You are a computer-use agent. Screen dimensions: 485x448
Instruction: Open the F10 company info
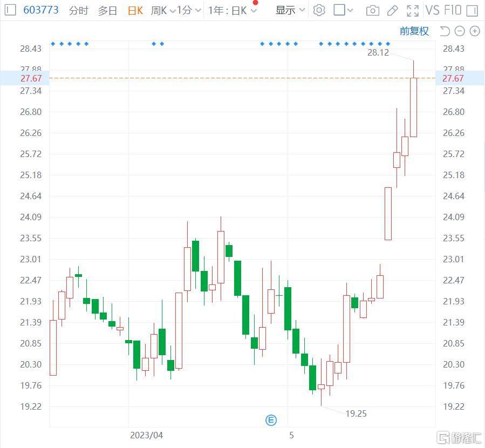452,10
